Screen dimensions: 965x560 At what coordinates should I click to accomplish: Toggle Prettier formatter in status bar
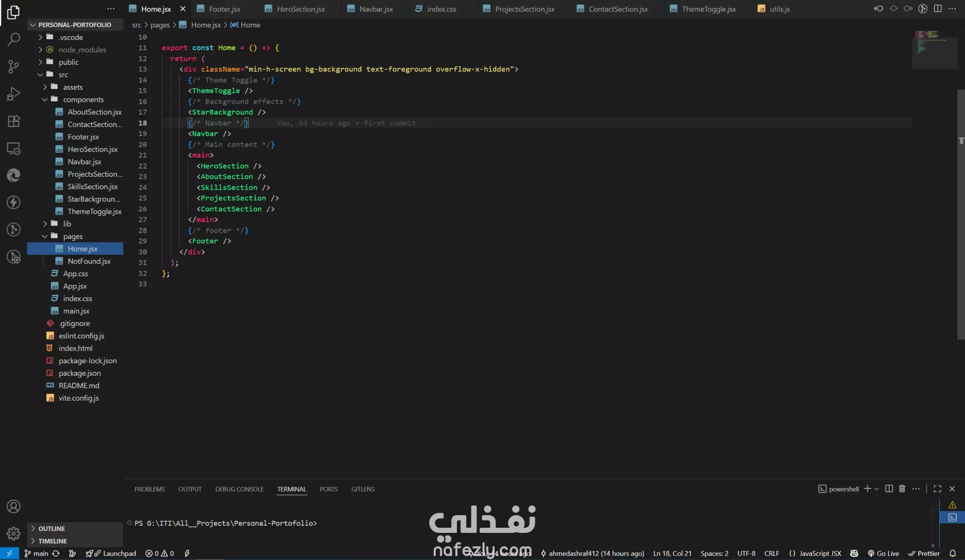pos(924,553)
